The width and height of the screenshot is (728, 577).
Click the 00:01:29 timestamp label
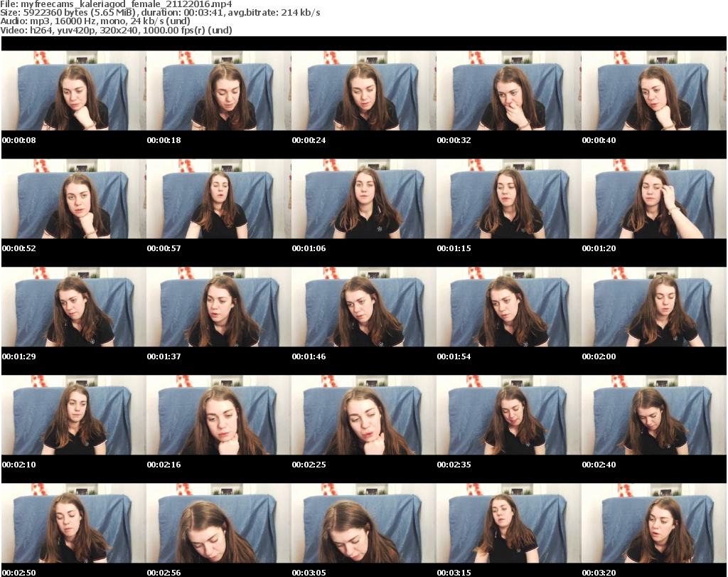[x=19, y=356]
